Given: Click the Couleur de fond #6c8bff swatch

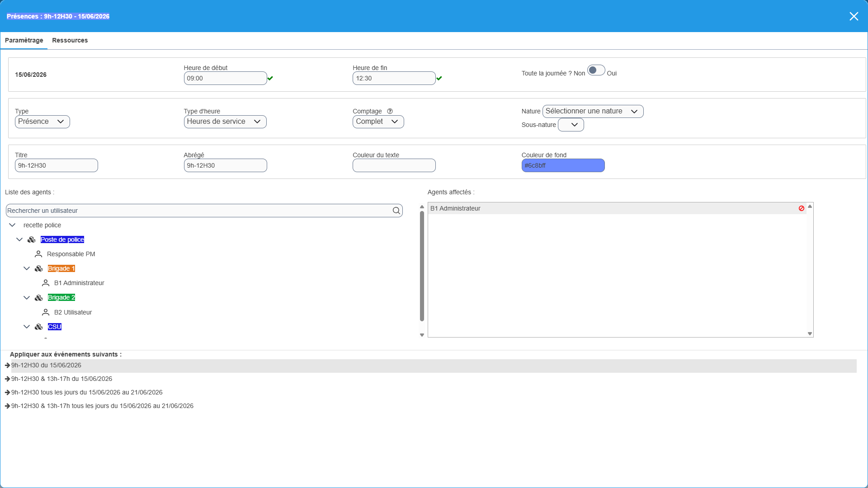Looking at the screenshot, I should coord(563,165).
